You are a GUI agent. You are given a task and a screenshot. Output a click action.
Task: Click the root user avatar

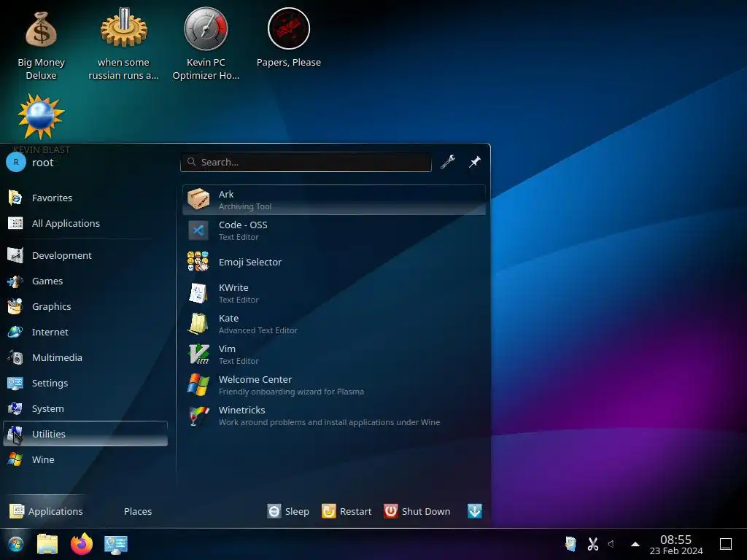(x=16, y=163)
